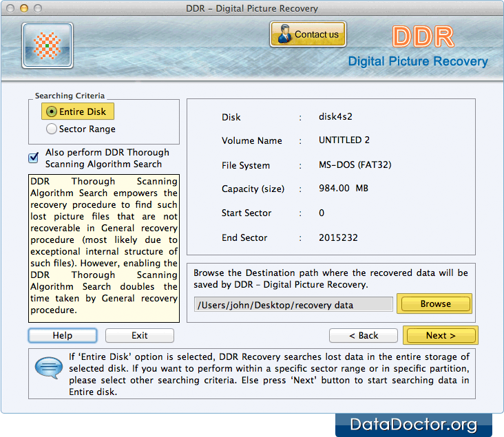Viewport: 504px width, 437px height.
Task: Select the Sector Range radio button
Action: tap(52, 129)
